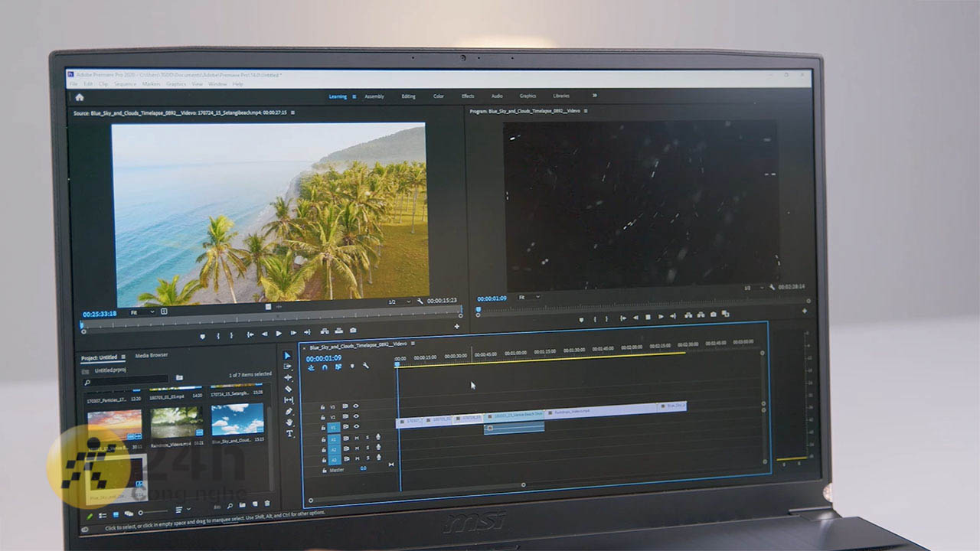The width and height of the screenshot is (980, 551).
Task: Select the Type tool
Action: pos(289,433)
